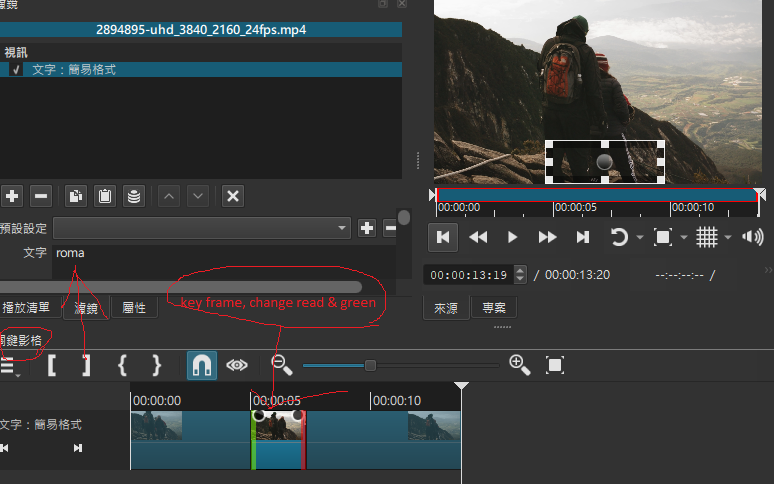
Task: Open the 預設設定 preset dropdown
Action: tap(201, 228)
